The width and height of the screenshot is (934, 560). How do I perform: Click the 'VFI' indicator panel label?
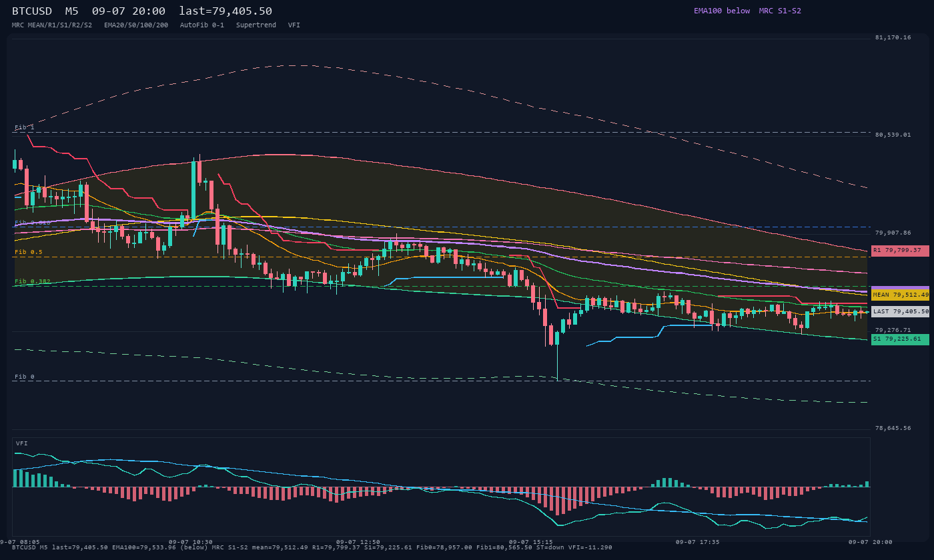coord(22,443)
